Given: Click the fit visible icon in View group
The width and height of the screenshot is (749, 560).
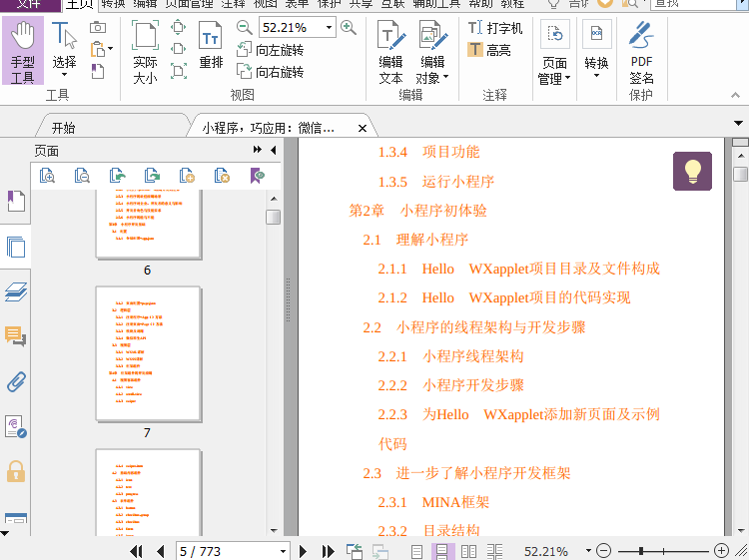Looking at the screenshot, I should point(178,71).
